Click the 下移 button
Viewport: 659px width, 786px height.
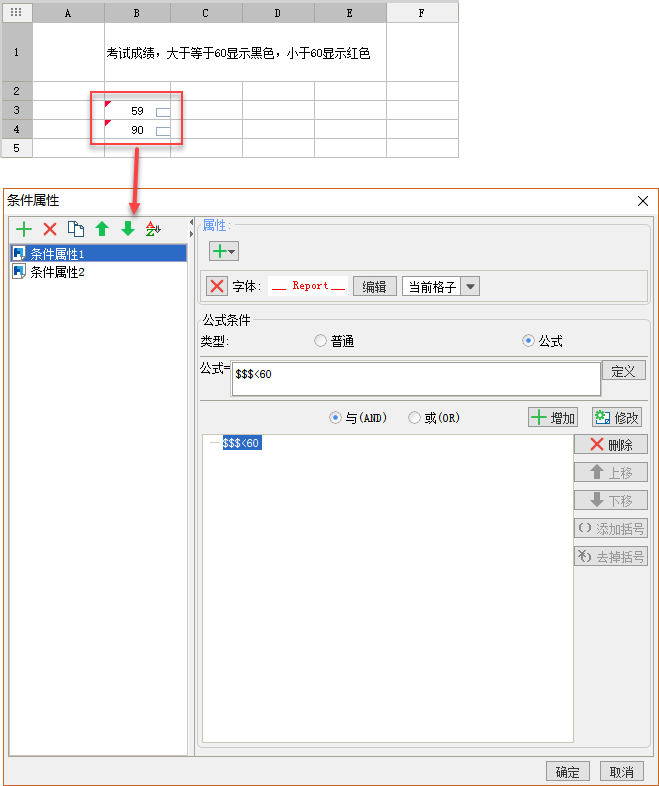611,500
